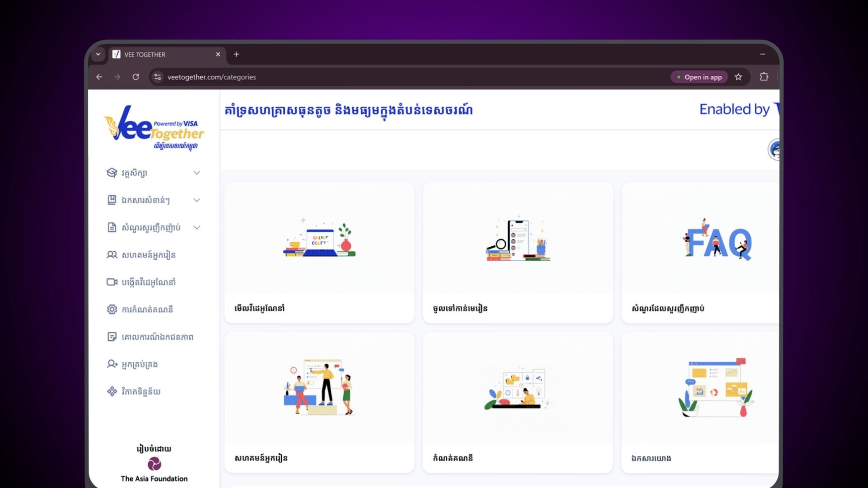This screenshot has width=868, height=488.
Task: Expand the third sidebar menu chevron
Action: (197, 227)
